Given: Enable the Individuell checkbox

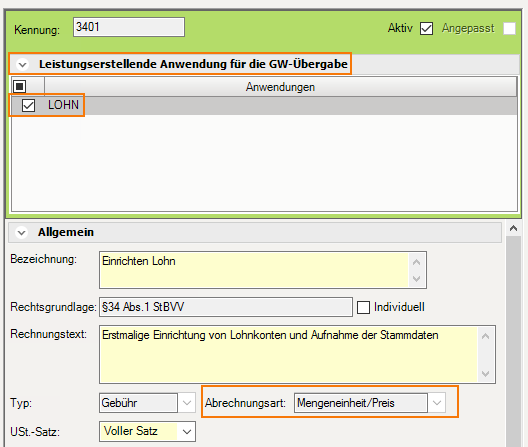Looking at the screenshot, I should tap(363, 307).
